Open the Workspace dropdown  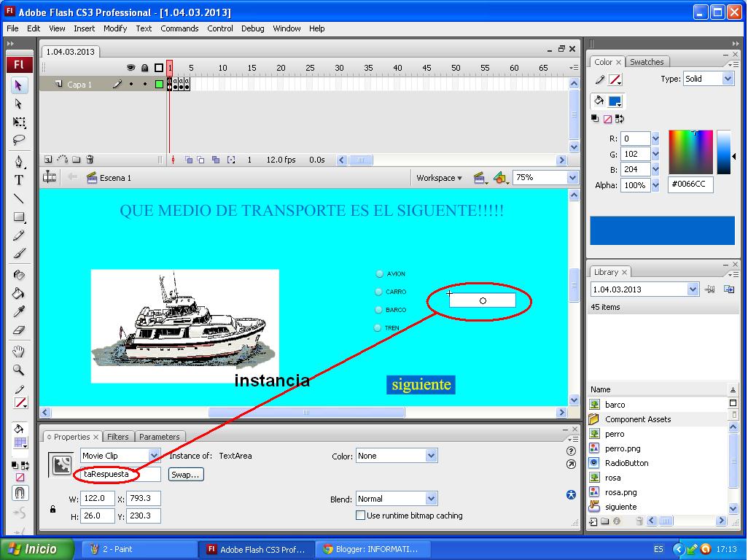440,177
